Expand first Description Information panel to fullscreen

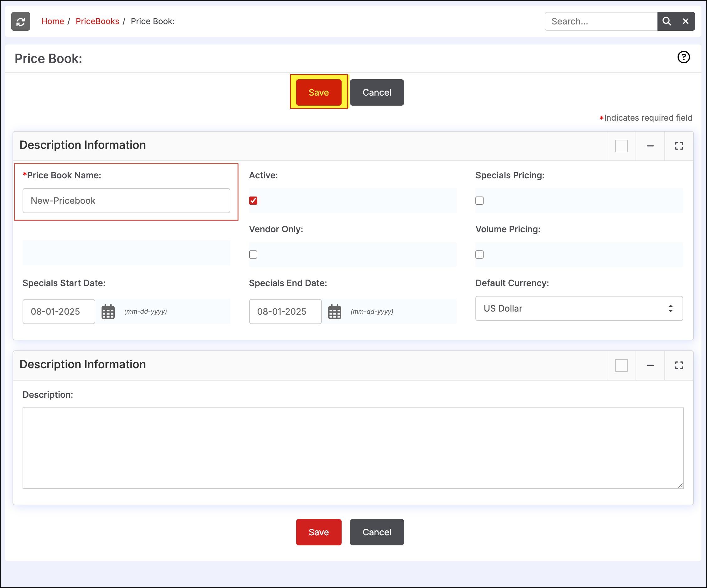(679, 146)
